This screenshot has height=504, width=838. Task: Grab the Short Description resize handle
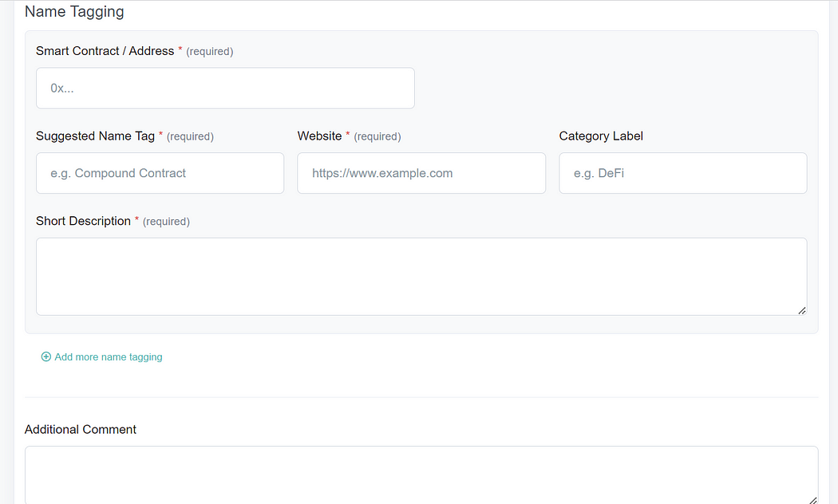coord(801,310)
